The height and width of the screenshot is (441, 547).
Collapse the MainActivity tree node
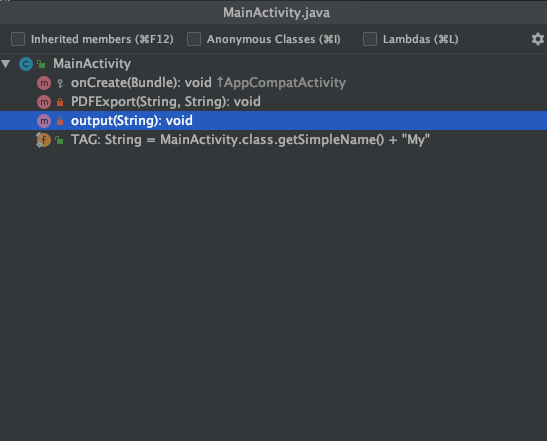point(6,64)
